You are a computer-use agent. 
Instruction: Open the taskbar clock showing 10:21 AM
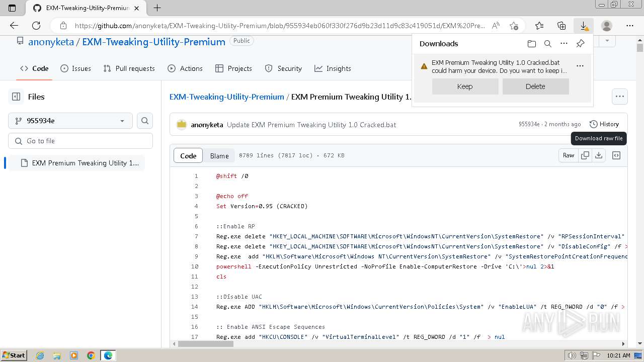coord(619,355)
